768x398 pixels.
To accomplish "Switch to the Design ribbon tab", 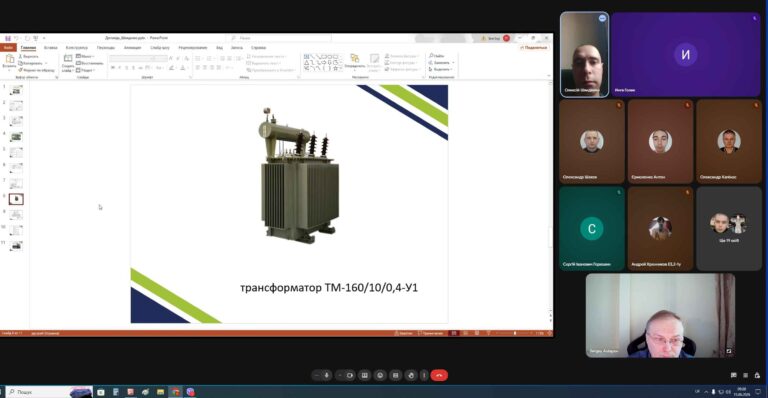I will click(77, 47).
